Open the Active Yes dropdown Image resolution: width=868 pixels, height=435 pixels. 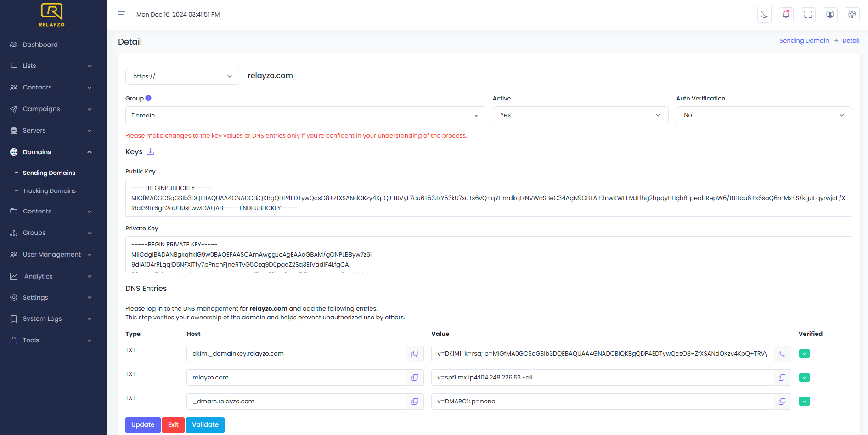click(x=581, y=115)
